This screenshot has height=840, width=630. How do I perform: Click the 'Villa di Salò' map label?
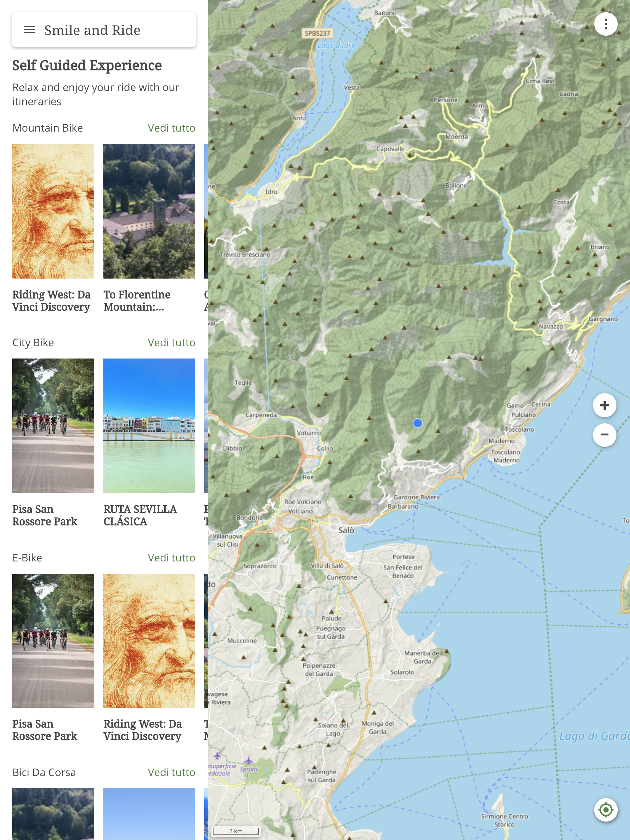(x=327, y=566)
